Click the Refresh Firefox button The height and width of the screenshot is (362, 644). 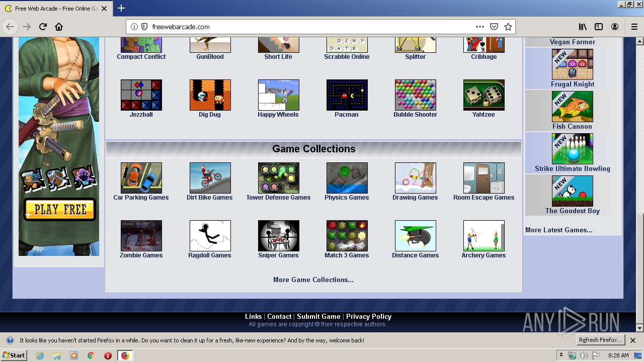pos(600,340)
